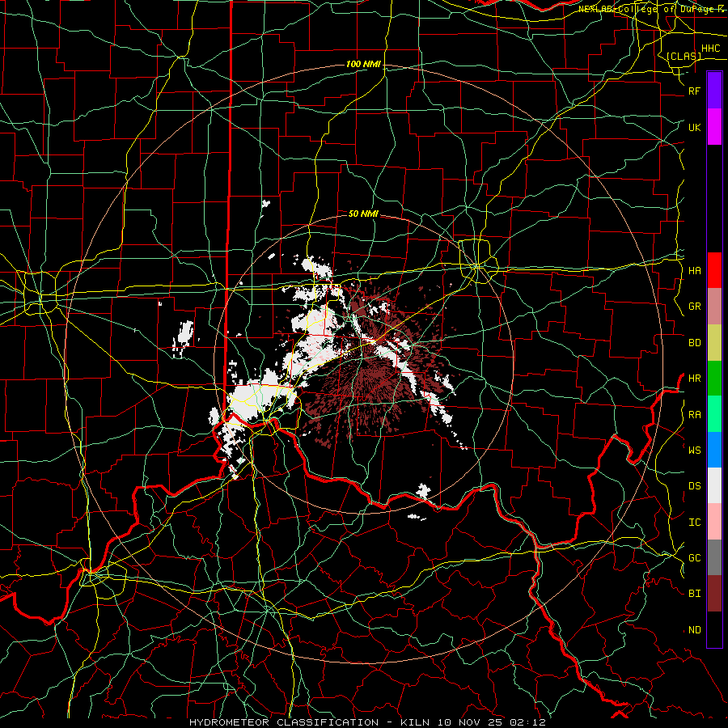The width and height of the screenshot is (728, 728).
Task: Click the DS legend label
Action: point(694,486)
